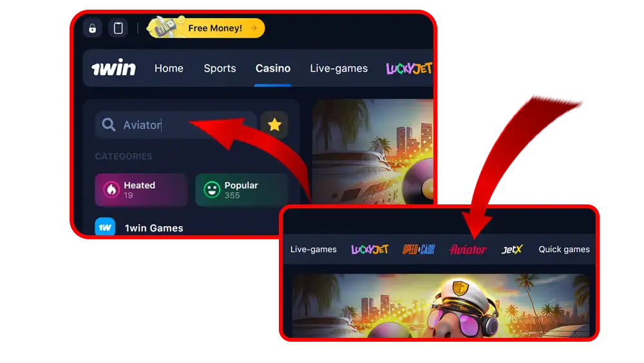Click the yellow star favorites button
Viewport: 644px width, 363px height.
274,124
